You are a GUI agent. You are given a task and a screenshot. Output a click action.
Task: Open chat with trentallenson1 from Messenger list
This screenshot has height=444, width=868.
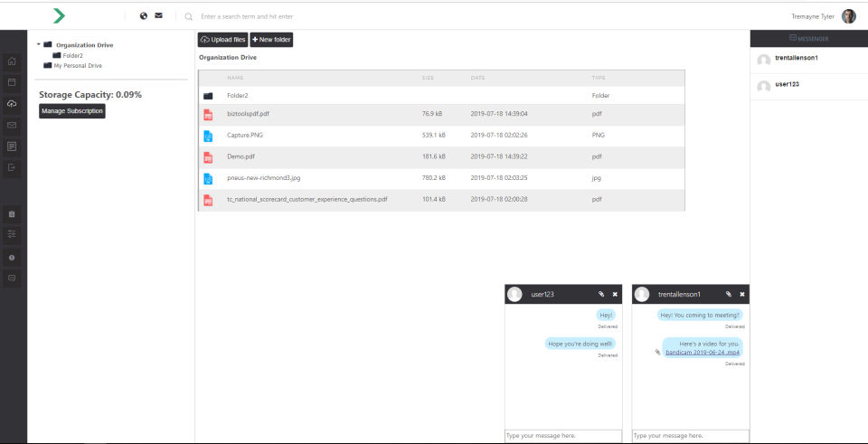[797, 58]
